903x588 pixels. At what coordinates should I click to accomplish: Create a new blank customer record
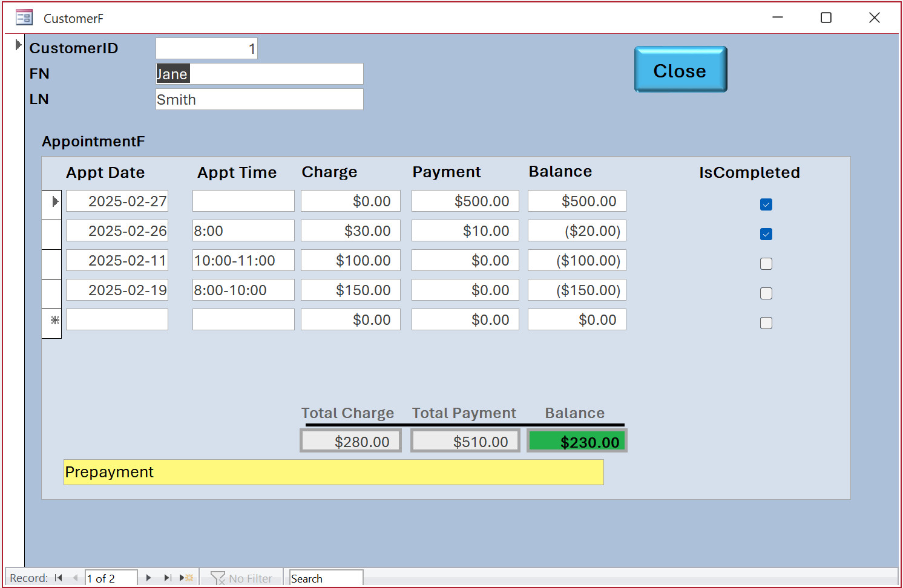pyautogui.click(x=187, y=578)
